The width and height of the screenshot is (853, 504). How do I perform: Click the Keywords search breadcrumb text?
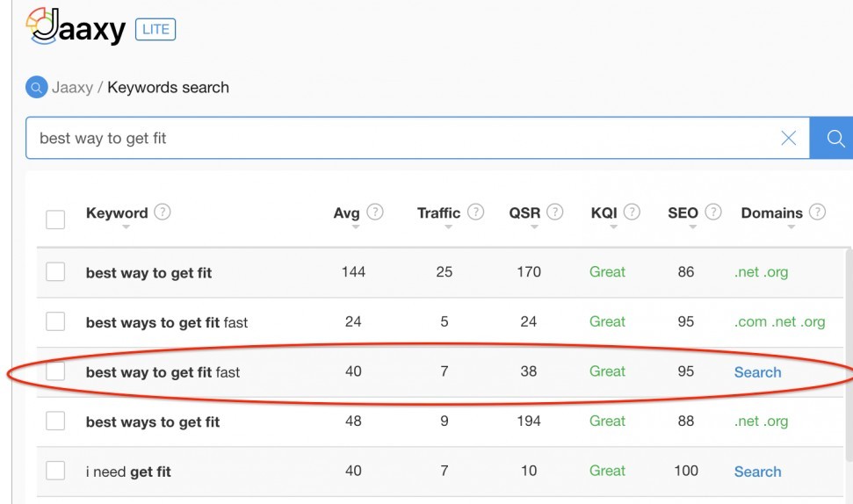pyautogui.click(x=168, y=88)
